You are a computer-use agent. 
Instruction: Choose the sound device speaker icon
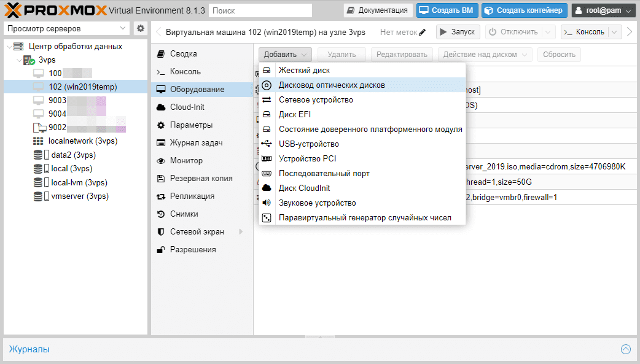pos(267,203)
